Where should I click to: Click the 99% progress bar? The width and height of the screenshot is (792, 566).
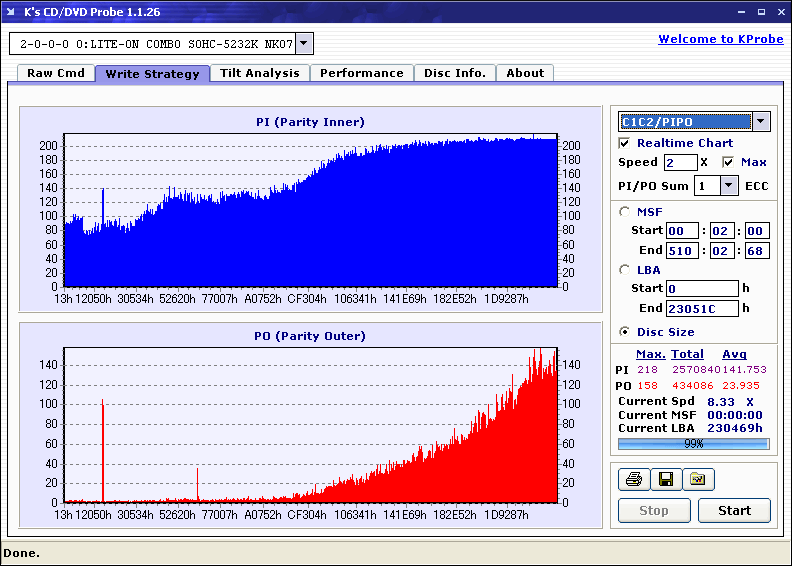click(x=694, y=444)
